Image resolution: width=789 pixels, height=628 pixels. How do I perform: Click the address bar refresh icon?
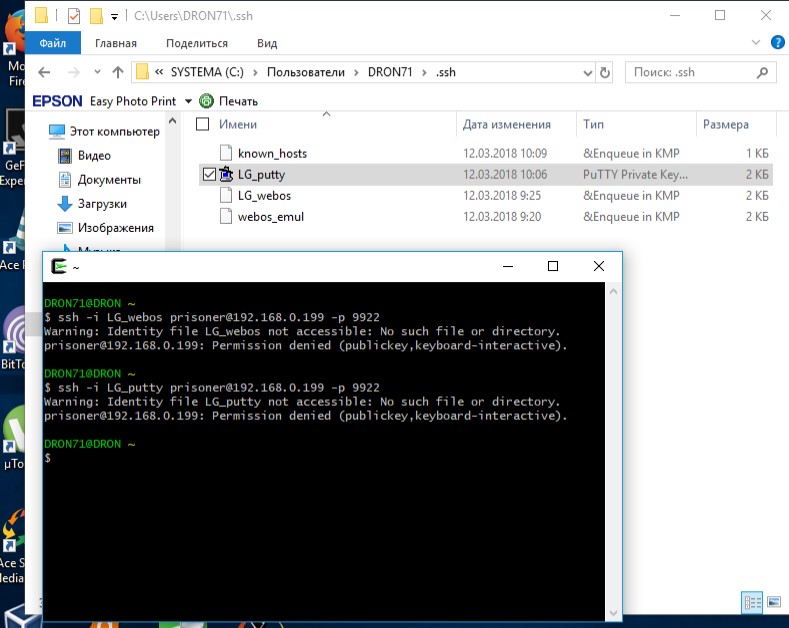point(604,72)
